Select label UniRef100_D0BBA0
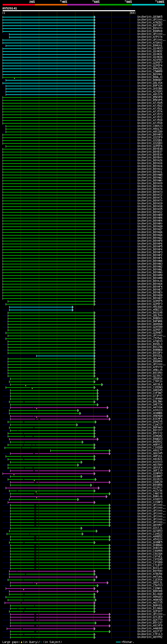167x644 pixels. 150,545
